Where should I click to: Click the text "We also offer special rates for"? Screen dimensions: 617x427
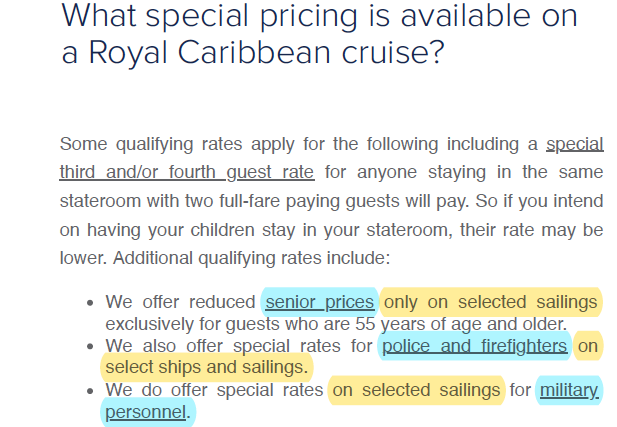(x=238, y=347)
